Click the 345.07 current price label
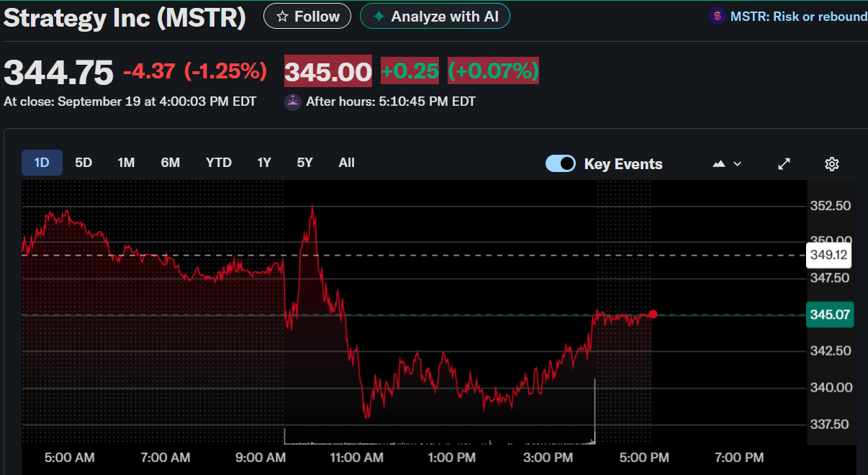The image size is (868, 475). pyautogui.click(x=830, y=315)
